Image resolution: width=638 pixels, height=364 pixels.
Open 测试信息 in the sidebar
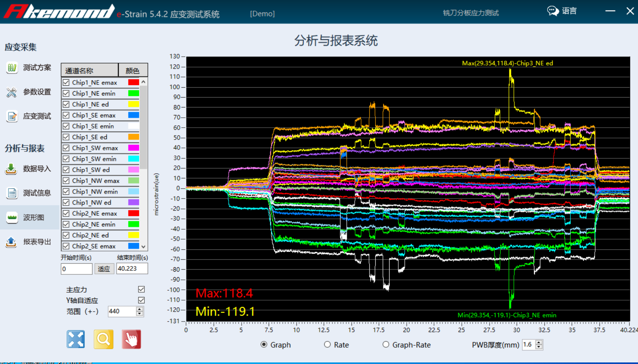(37, 193)
